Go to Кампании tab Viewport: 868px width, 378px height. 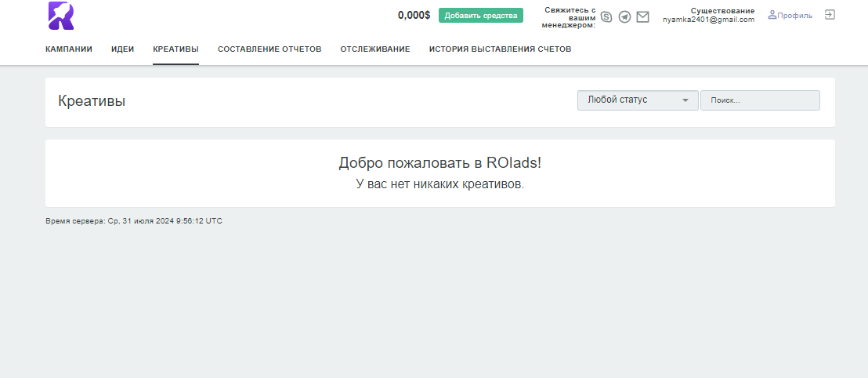(69, 49)
